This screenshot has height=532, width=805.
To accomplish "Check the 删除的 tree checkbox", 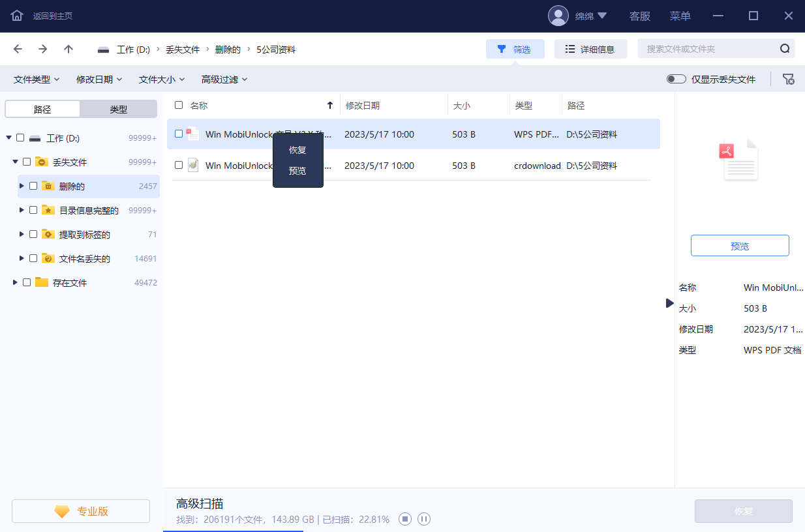I will [x=33, y=186].
